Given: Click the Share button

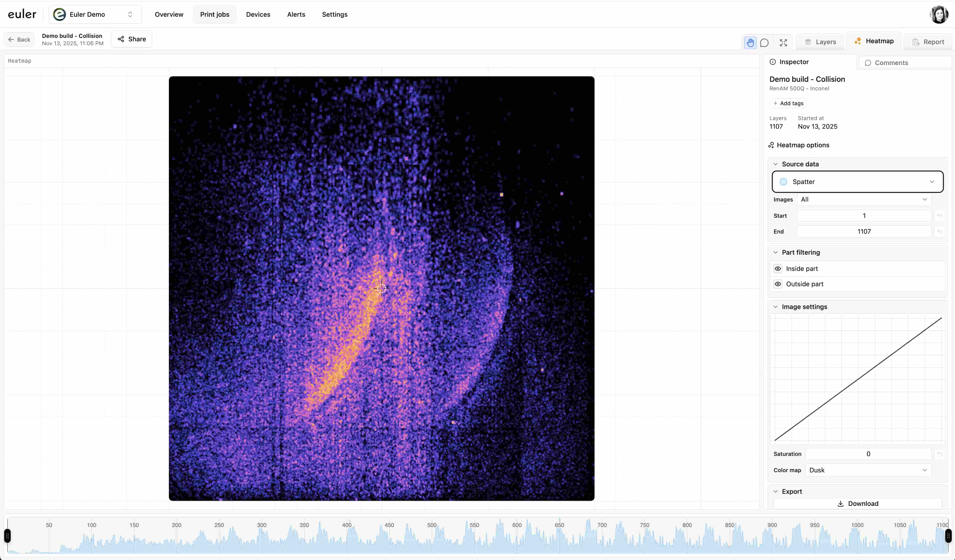Looking at the screenshot, I should point(131,39).
